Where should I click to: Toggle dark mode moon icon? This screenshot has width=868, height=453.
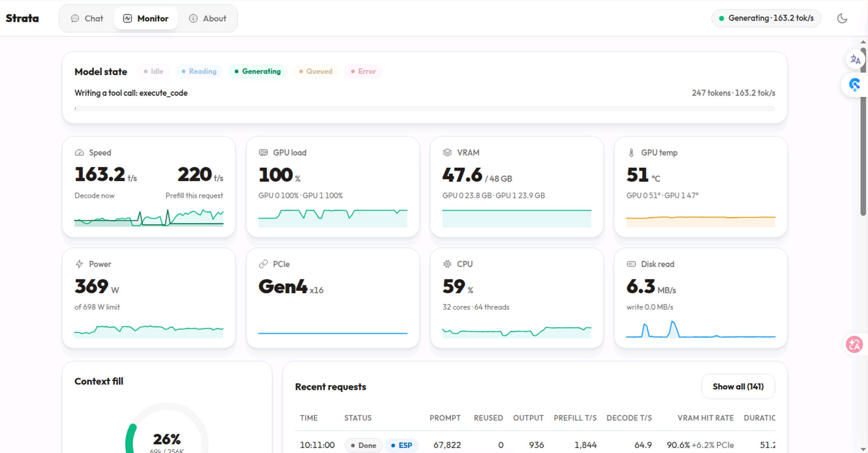842,18
